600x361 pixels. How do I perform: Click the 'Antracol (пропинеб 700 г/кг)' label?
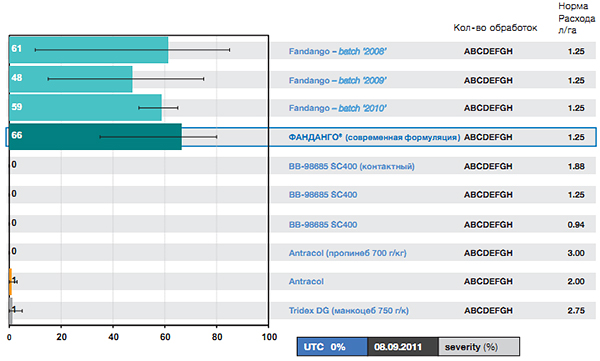[x=347, y=253]
